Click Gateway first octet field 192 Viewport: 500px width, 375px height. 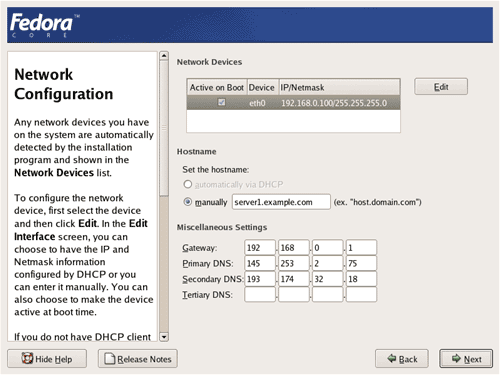[x=260, y=248]
